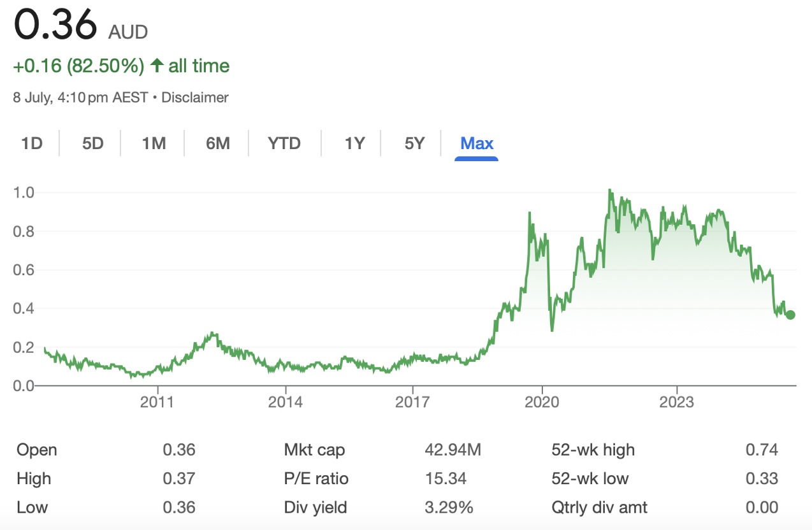The image size is (812, 530).
Task: Select the 5D range tab
Action: click(x=92, y=143)
